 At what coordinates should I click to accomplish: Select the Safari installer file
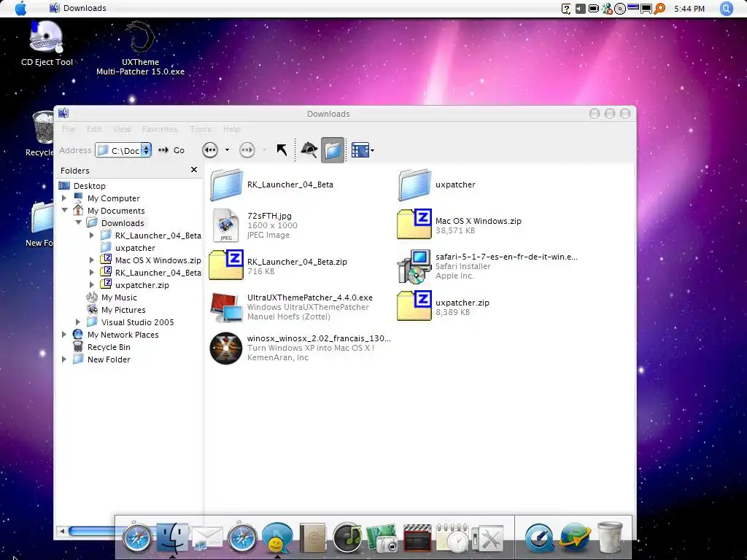(x=414, y=267)
